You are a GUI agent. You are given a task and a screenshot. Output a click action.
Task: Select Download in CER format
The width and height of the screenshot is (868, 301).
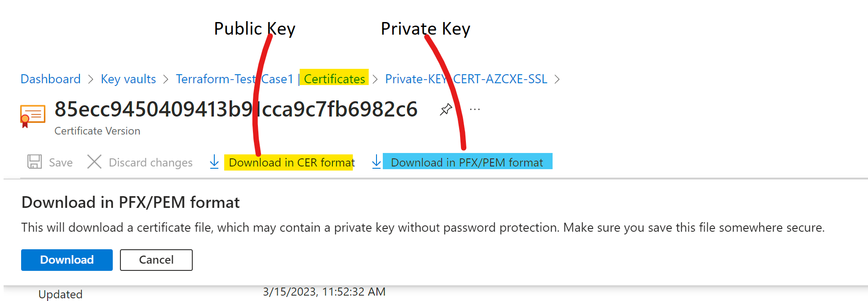[x=289, y=162]
